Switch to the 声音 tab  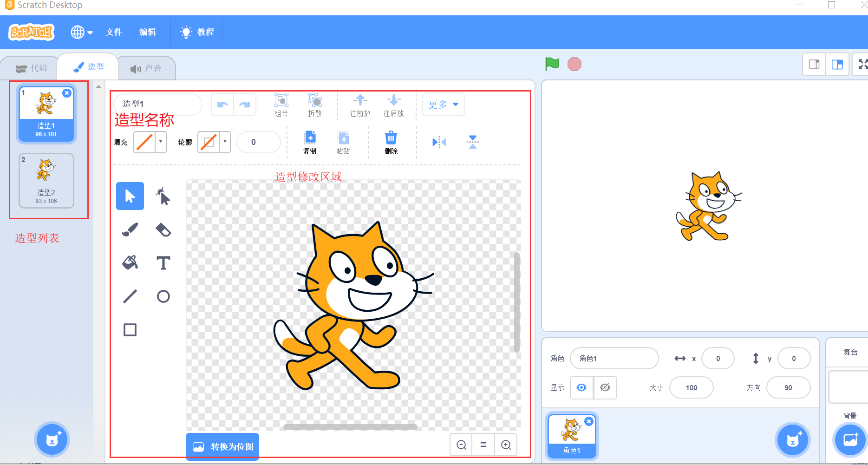(146, 68)
